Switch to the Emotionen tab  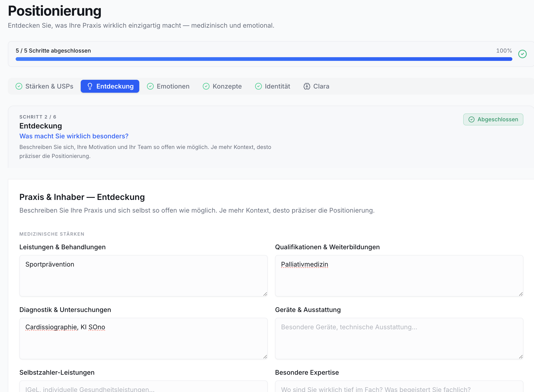click(x=168, y=86)
